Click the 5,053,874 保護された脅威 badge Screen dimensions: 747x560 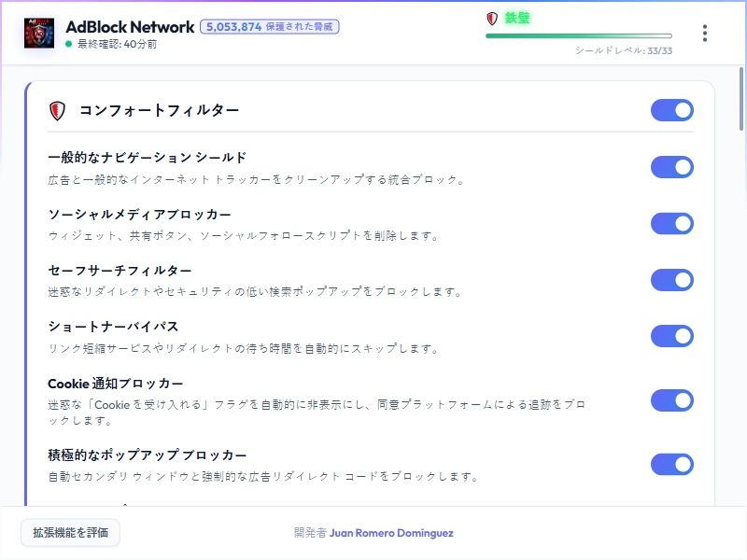[270, 27]
